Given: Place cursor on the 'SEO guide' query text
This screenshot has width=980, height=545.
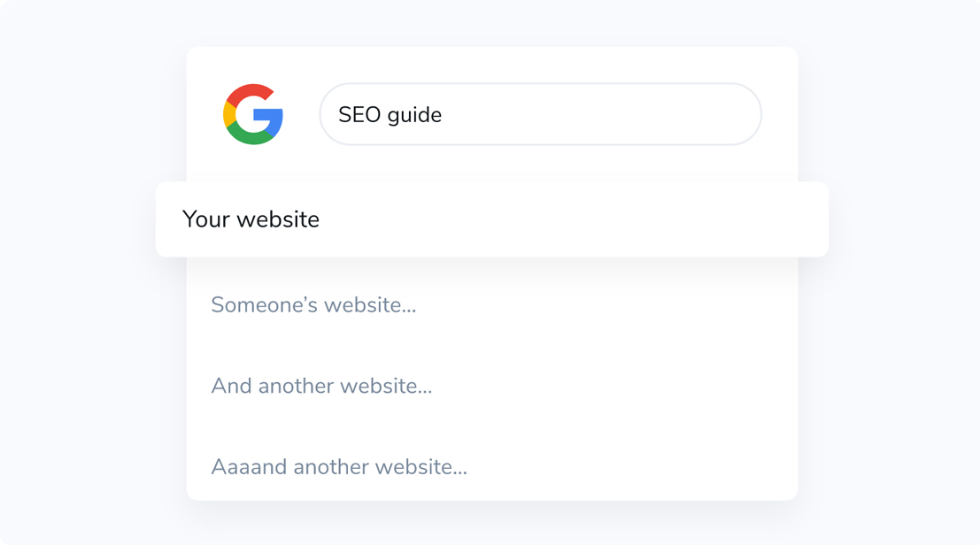Looking at the screenshot, I should (x=390, y=115).
